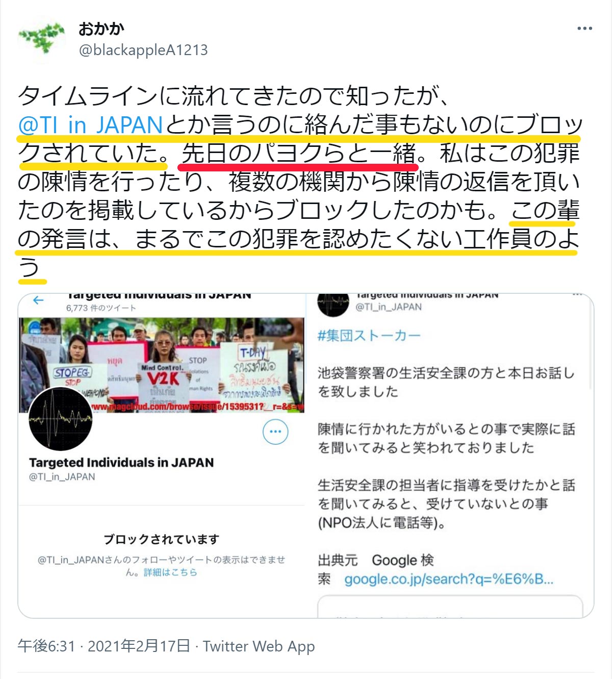Screen dimensions: 616x679
Task: Click the @TI_in_JAPAN handle in the right screenshot
Action: pyautogui.click(x=389, y=307)
